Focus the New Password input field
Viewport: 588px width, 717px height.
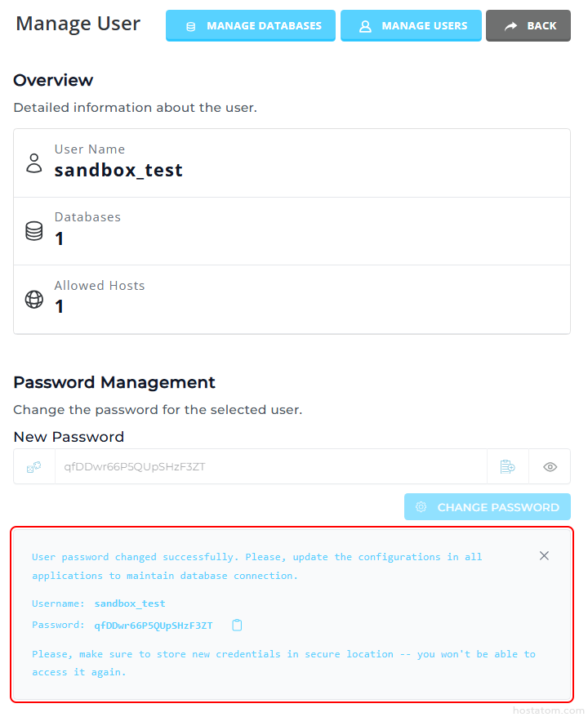[x=269, y=467]
